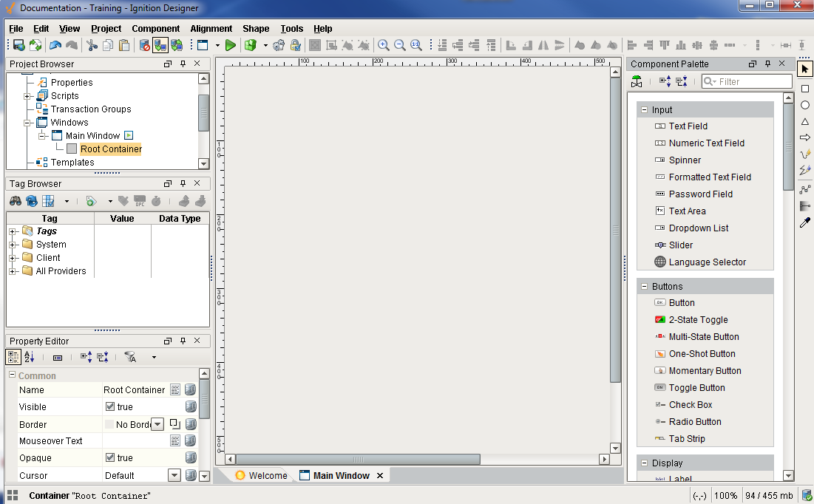814x504 pixels.
Task: Open the Tools menu
Action: click(x=291, y=28)
